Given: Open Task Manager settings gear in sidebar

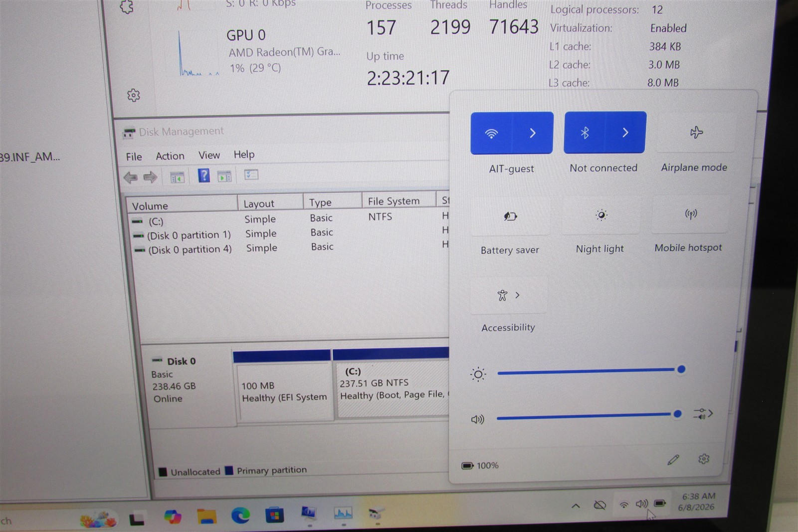Looking at the screenshot, I should pos(133,95).
